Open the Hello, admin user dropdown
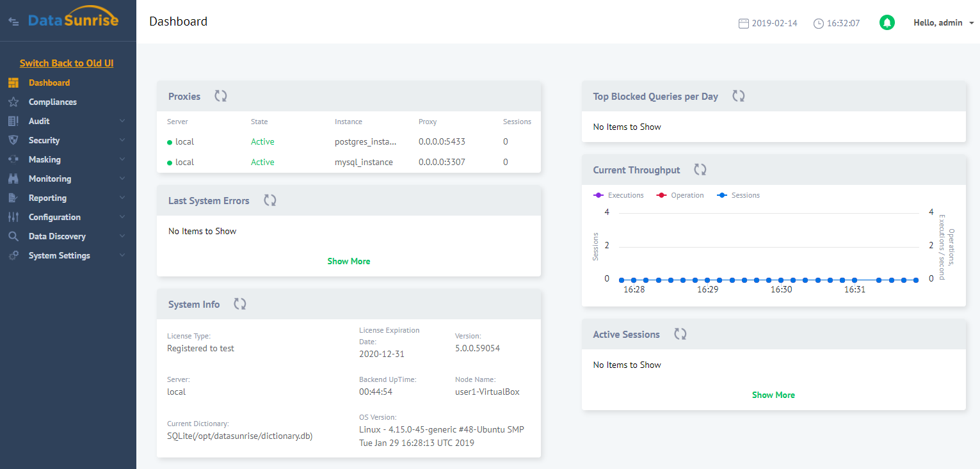Viewport: 980px width, 469px height. (x=943, y=22)
